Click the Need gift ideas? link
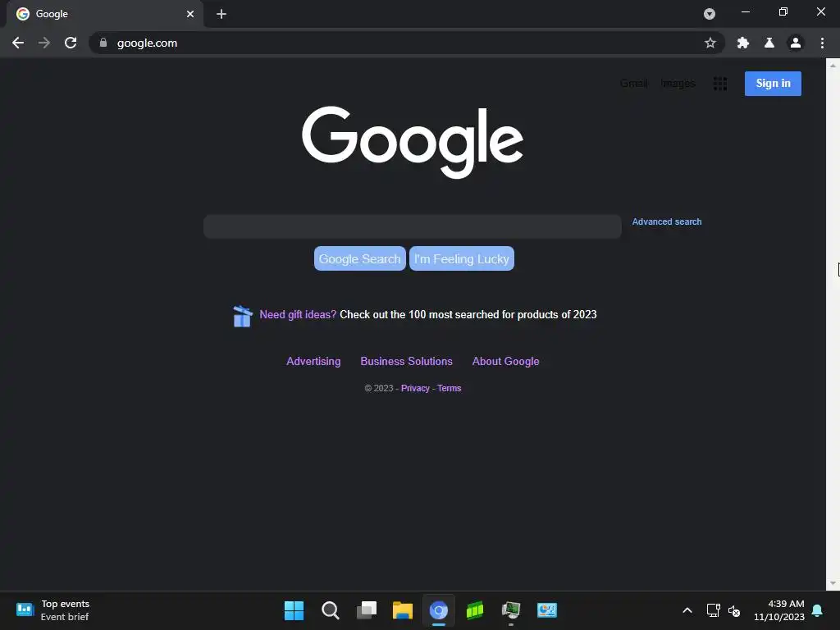The image size is (840, 630). point(298,314)
